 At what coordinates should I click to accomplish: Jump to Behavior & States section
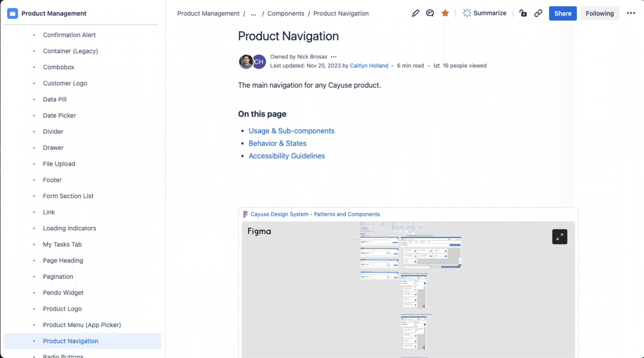tap(277, 143)
